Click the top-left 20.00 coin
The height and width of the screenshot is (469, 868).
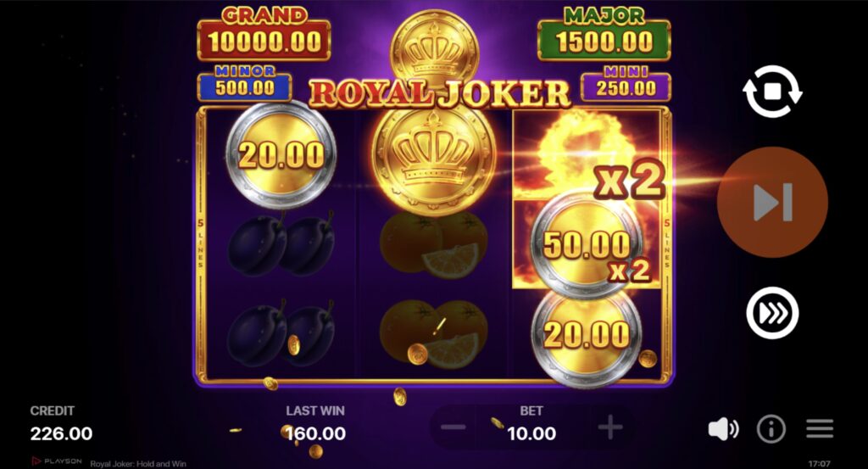[x=281, y=154]
